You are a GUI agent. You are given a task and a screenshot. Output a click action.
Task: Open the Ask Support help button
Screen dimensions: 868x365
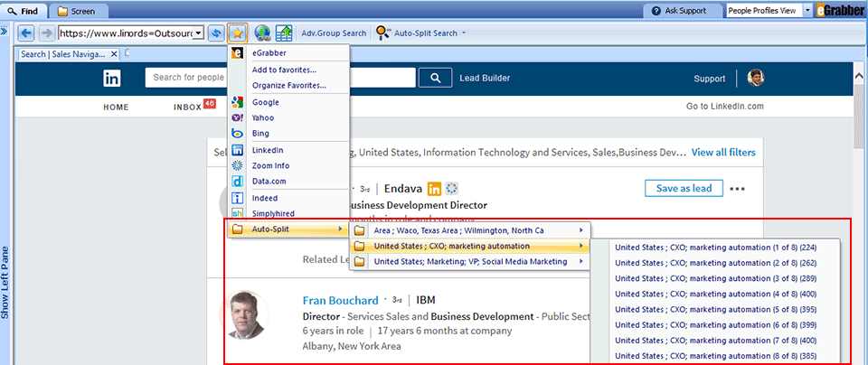point(681,11)
